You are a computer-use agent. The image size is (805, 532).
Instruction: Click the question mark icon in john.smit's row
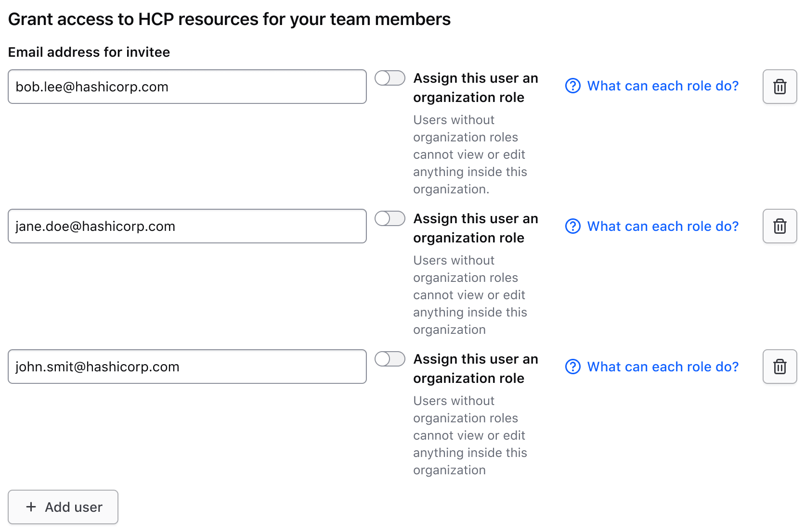click(x=572, y=367)
